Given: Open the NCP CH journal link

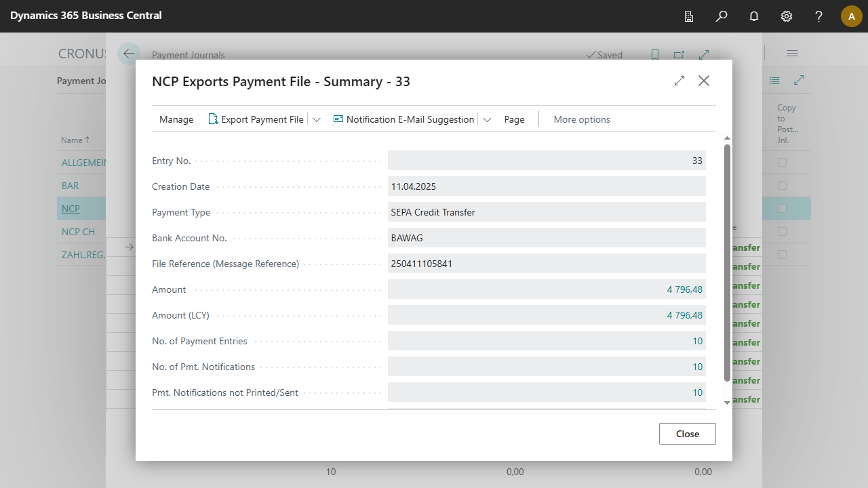Looking at the screenshot, I should click(78, 232).
